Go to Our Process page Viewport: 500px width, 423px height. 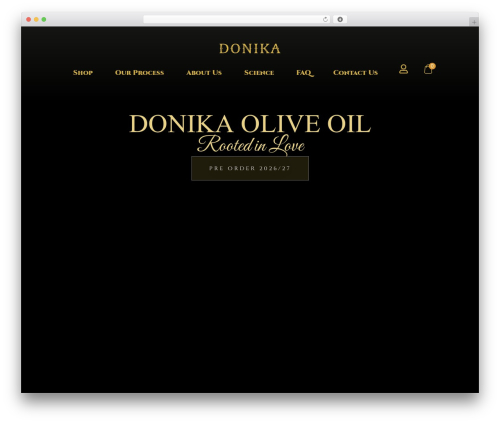[x=139, y=73]
